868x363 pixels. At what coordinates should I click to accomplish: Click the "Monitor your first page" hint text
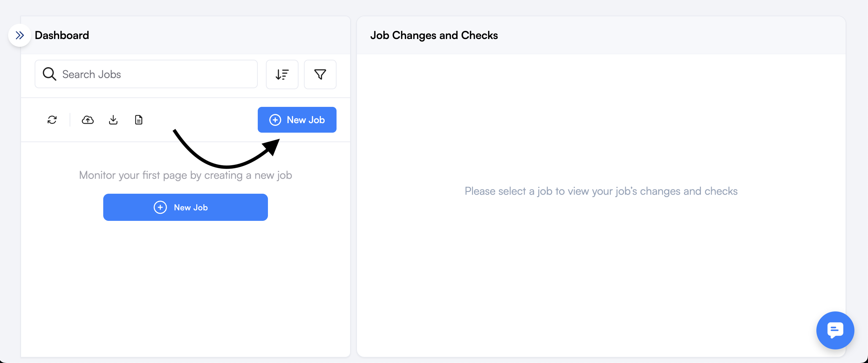coord(185,175)
